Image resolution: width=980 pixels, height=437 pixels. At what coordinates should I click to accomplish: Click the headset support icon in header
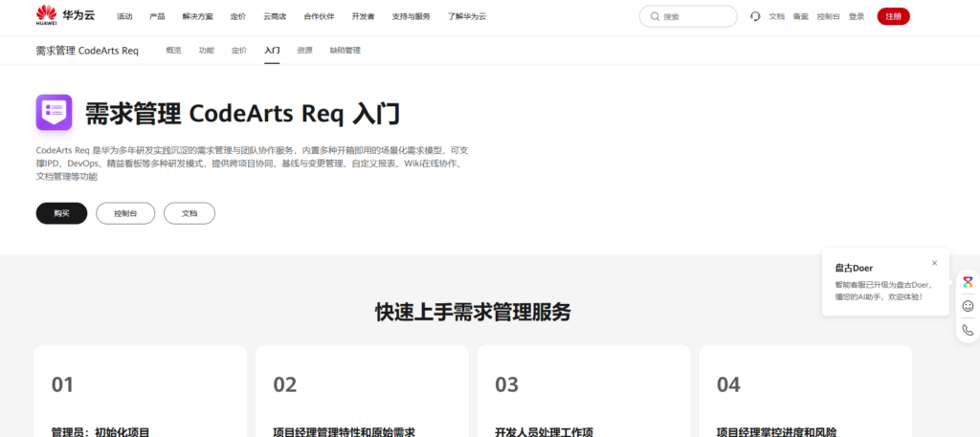coord(755,16)
